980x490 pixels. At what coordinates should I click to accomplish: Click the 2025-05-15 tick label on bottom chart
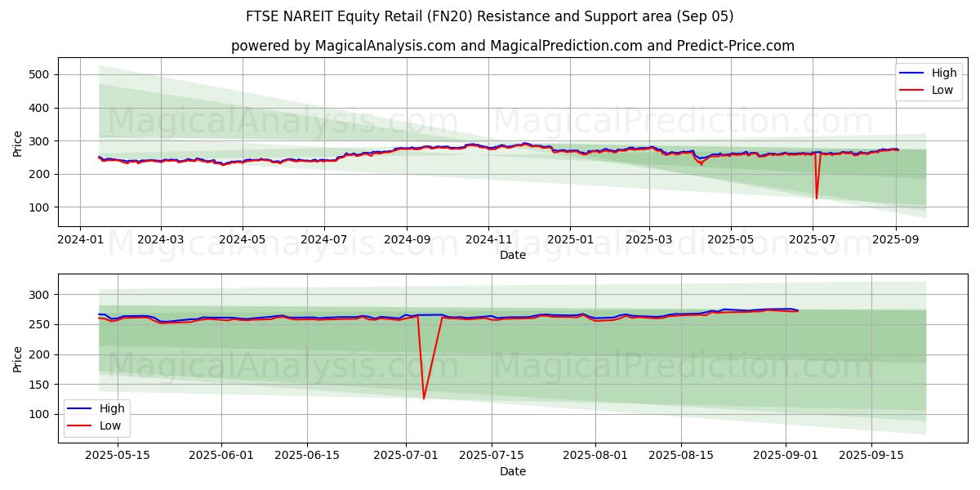point(118,457)
